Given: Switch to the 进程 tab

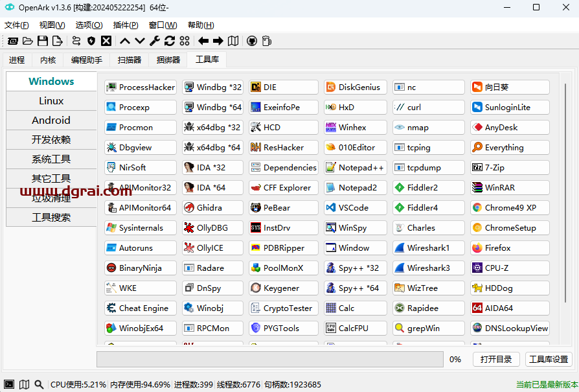Looking at the screenshot, I should pos(17,60).
